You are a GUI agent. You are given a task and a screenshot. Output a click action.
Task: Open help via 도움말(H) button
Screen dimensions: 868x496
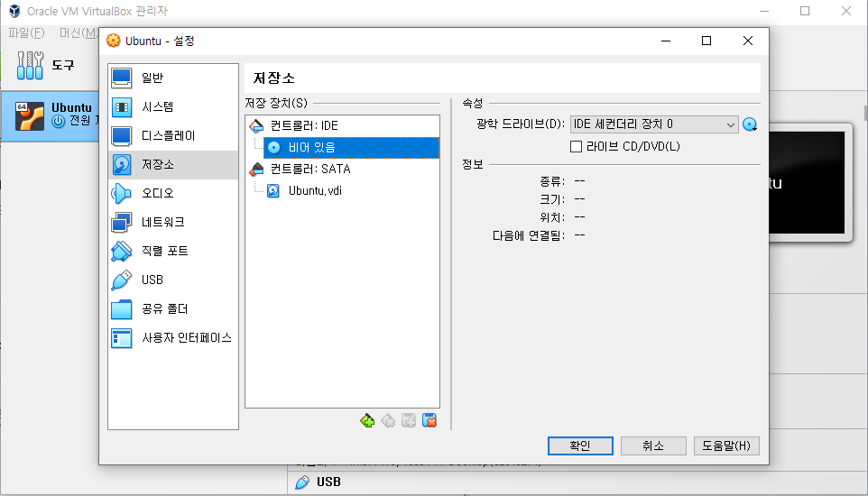click(x=726, y=445)
